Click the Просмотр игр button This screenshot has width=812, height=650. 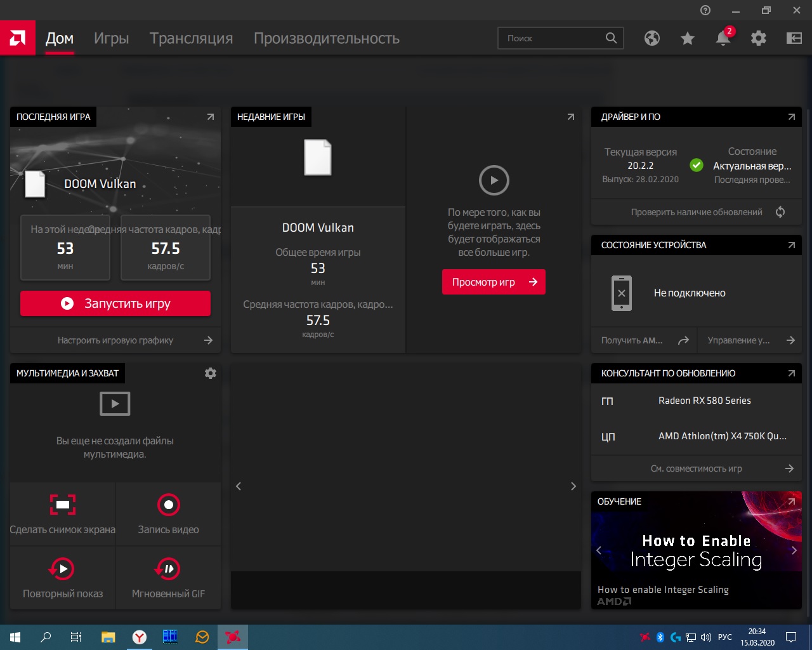tap(494, 282)
